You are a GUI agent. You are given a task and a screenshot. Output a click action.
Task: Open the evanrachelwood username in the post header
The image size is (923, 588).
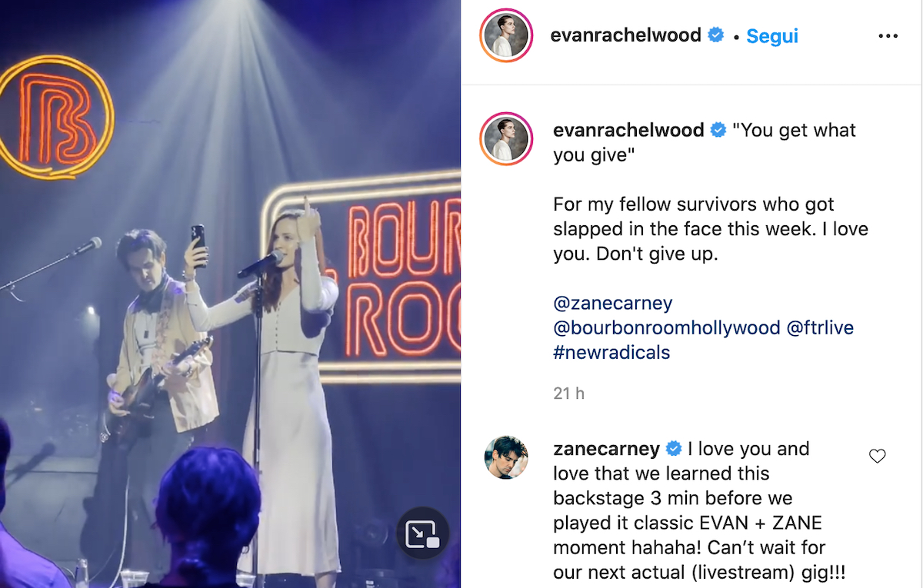pos(626,35)
